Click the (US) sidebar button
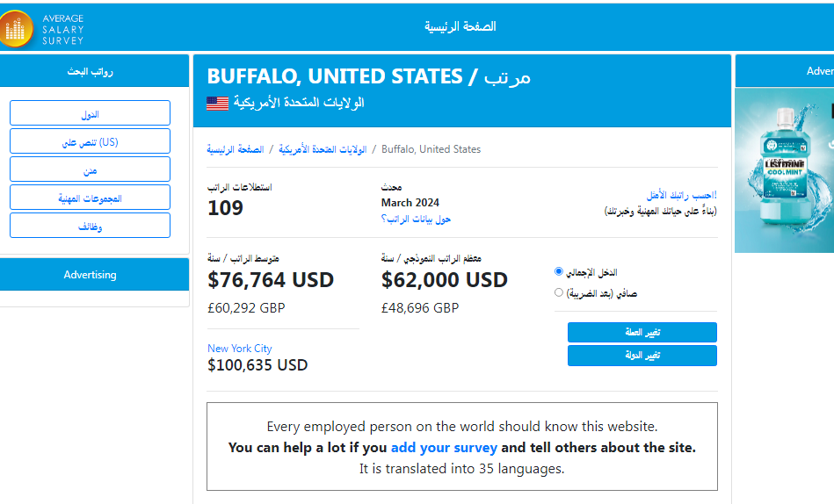This screenshot has height=504, width=834. coord(90,141)
